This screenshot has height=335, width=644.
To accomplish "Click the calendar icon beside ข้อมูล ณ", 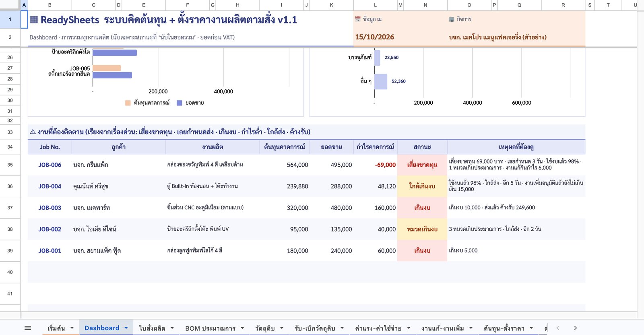I will pos(358,19).
